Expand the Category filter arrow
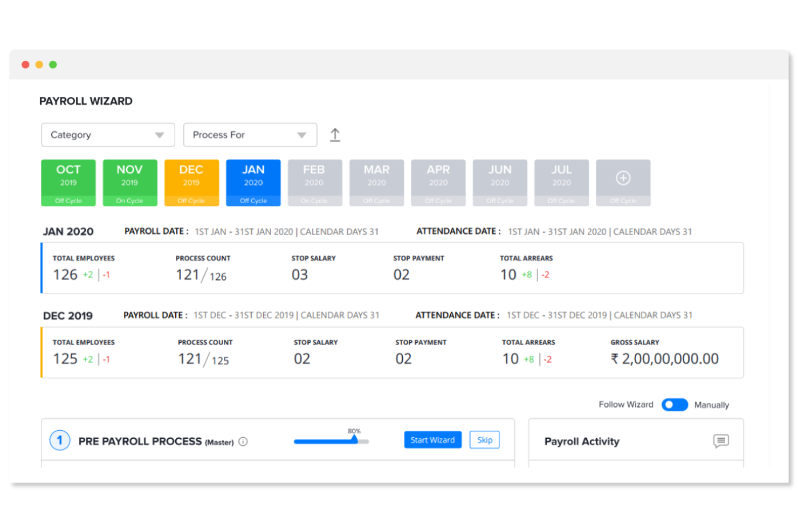Image resolution: width=798 pixels, height=532 pixels. [159, 135]
